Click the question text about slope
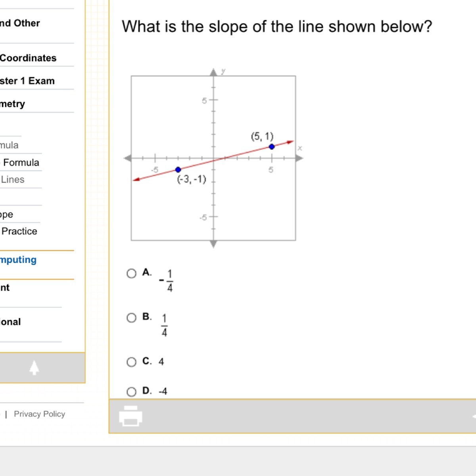Screen dimensions: 476x476 coord(276,27)
